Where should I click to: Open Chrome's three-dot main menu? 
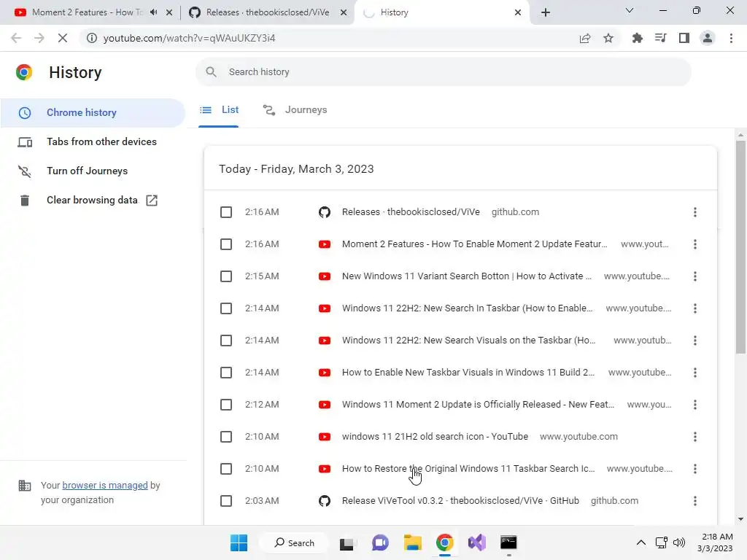point(731,38)
